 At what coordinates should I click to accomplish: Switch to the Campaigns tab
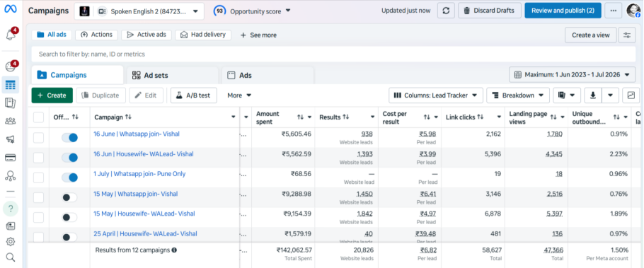coord(77,75)
